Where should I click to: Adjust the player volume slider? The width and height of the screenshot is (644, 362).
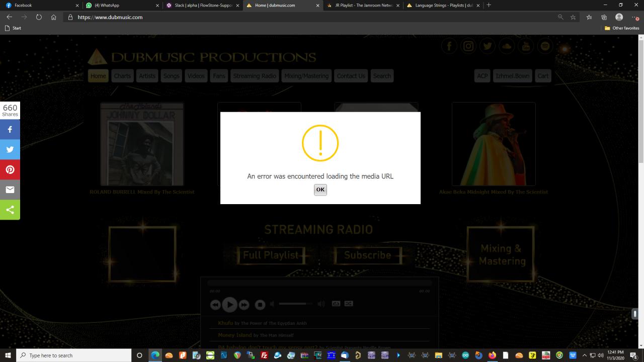(295, 304)
